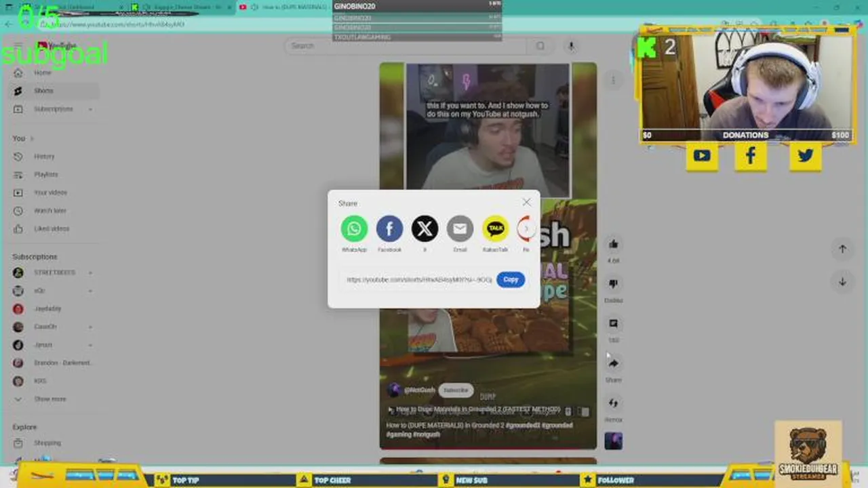Share the short on X
This screenshot has height=488, width=868.
coord(425,228)
